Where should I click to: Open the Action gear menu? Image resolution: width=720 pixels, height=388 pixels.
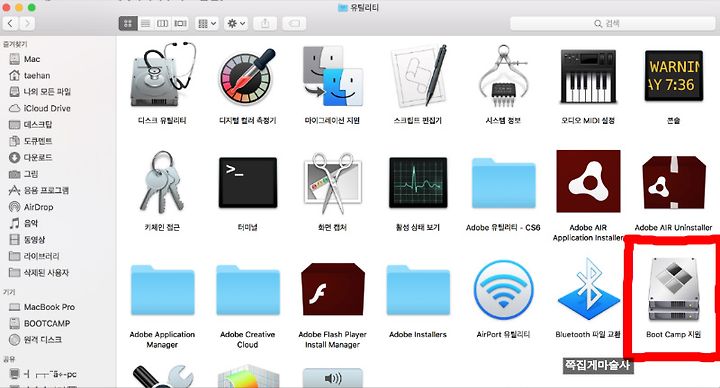(236, 23)
